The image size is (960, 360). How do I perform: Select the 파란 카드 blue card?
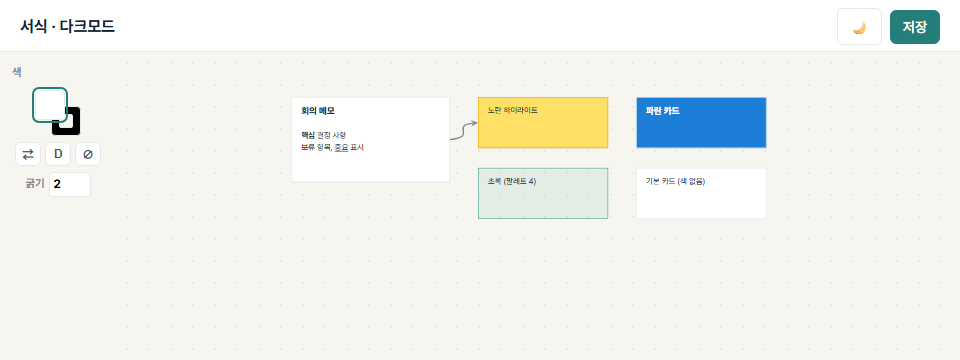click(x=701, y=122)
